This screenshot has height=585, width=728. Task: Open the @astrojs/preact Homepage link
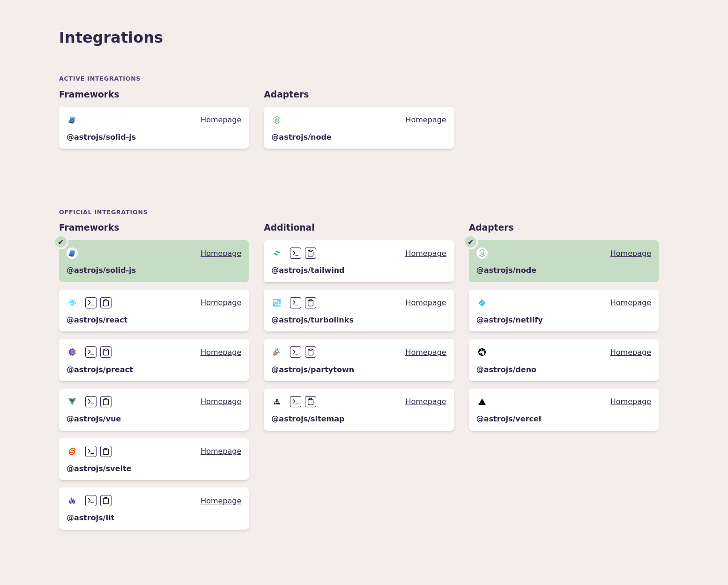pyautogui.click(x=221, y=352)
